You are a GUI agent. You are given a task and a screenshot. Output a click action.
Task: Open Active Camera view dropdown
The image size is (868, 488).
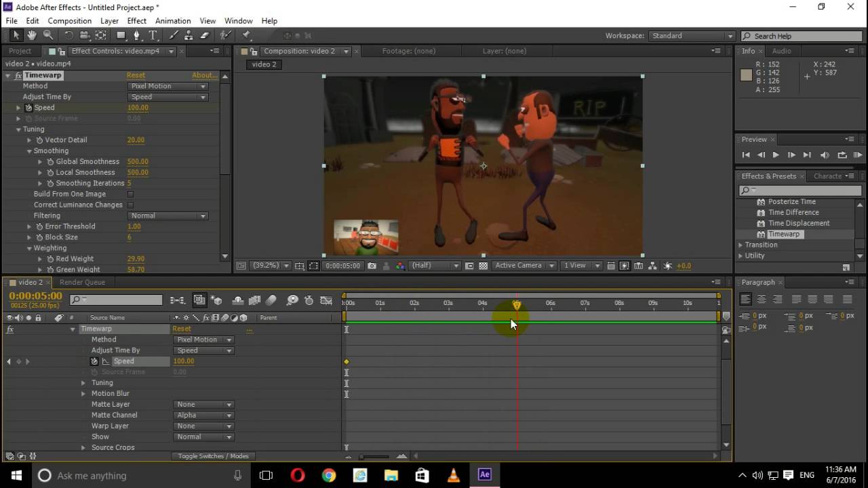[x=524, y=266]
